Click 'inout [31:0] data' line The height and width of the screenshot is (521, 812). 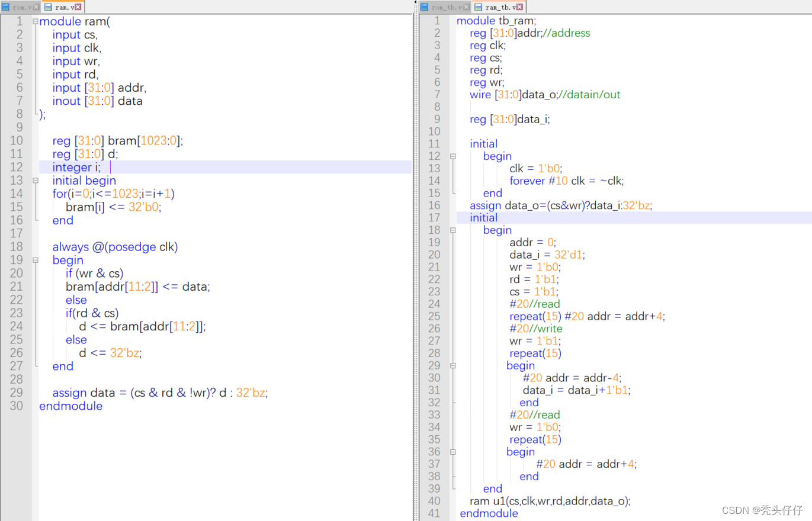point(97,101)
